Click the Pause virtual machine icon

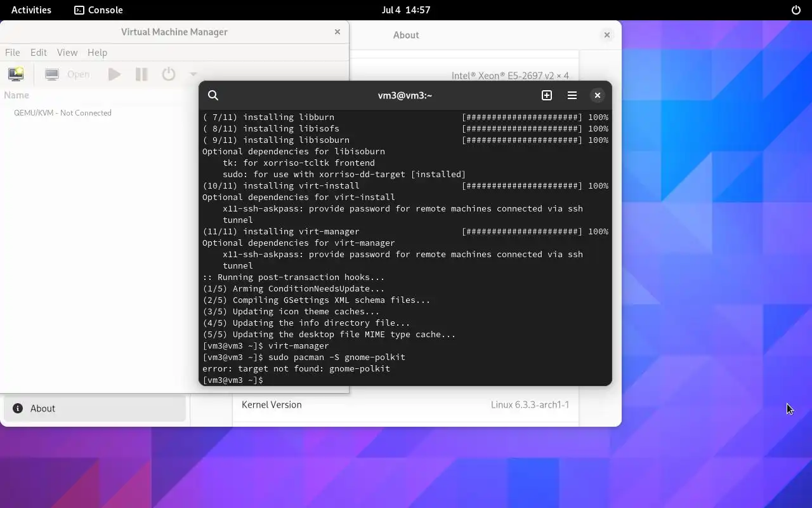point(141,74)
